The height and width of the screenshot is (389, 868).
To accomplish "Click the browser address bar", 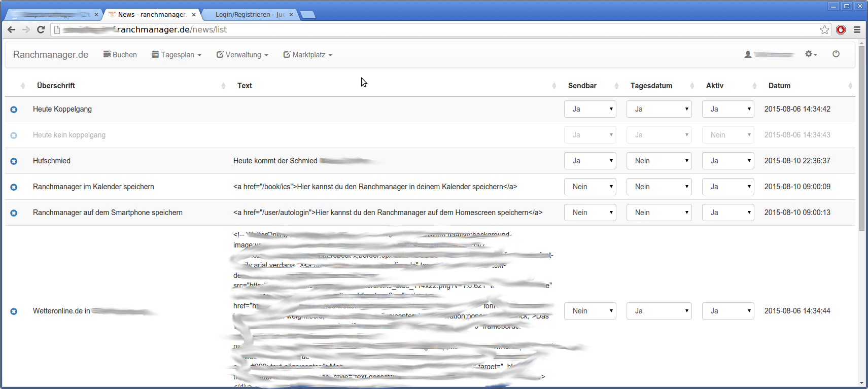I will coord(406,30).
